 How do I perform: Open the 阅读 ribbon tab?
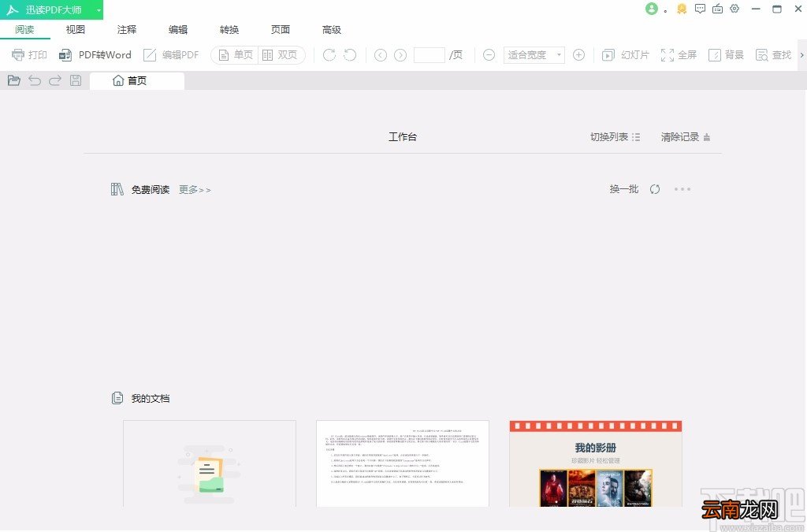(24, 29)
